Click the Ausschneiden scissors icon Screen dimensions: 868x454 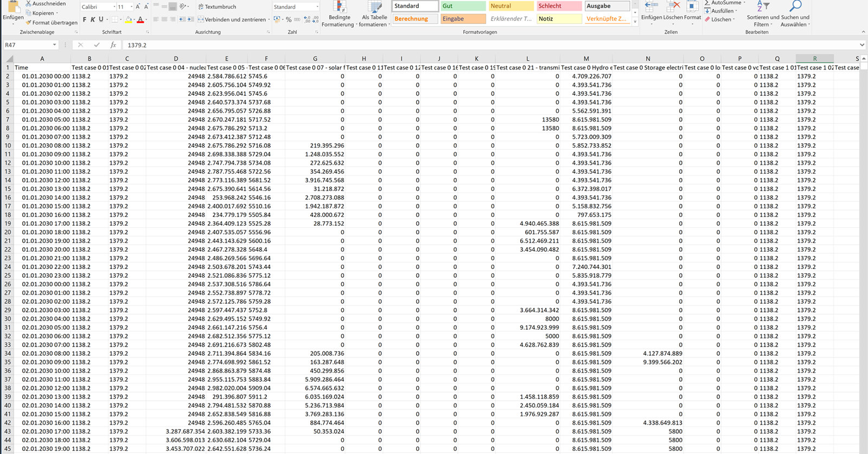pos(29,4)
